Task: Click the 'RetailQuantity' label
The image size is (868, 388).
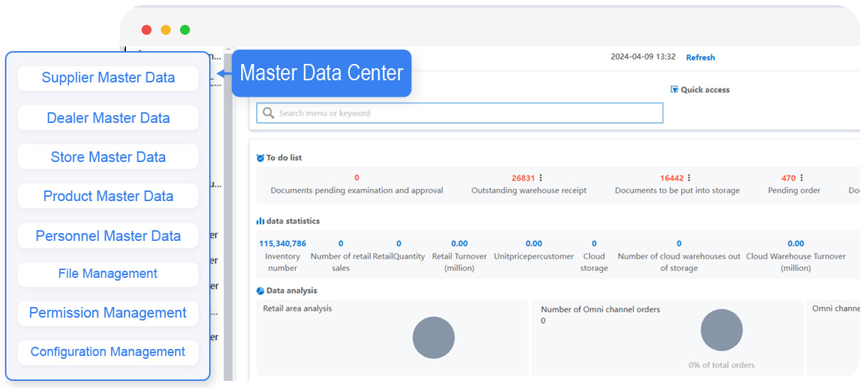Action: point(399,257)
